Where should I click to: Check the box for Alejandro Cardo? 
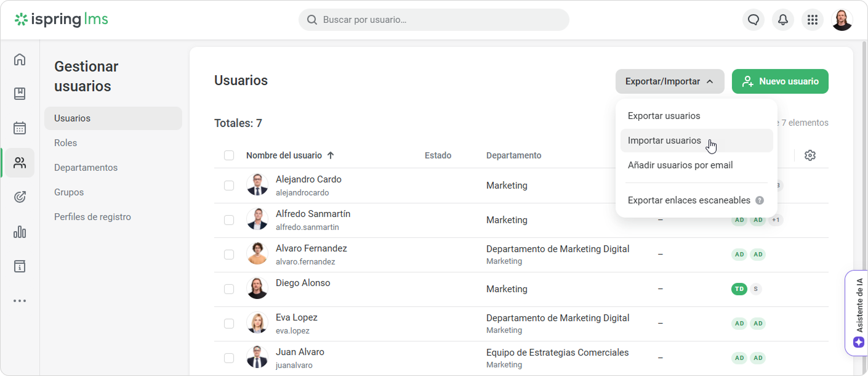coord(229,186)
